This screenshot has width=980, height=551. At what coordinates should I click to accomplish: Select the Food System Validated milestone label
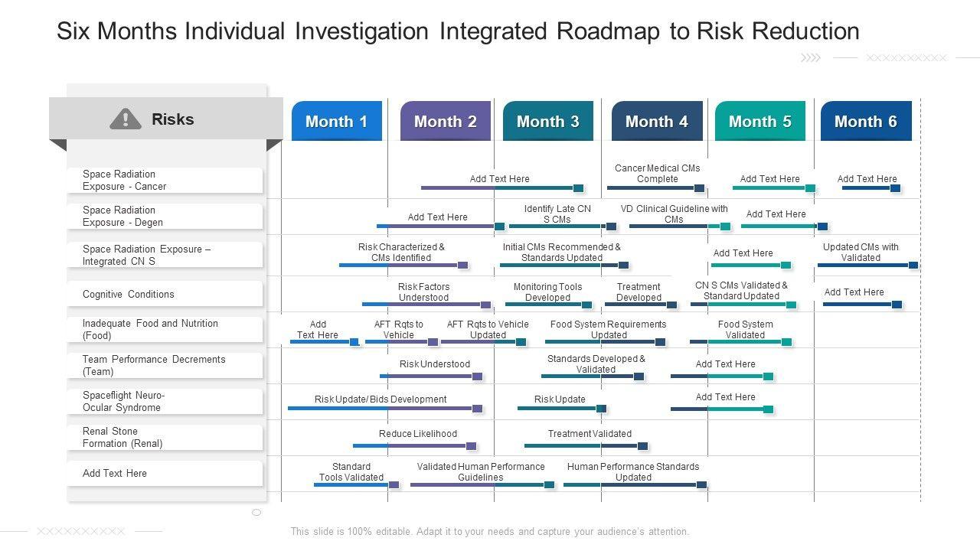pyautogui.click(x=745, y=329)
